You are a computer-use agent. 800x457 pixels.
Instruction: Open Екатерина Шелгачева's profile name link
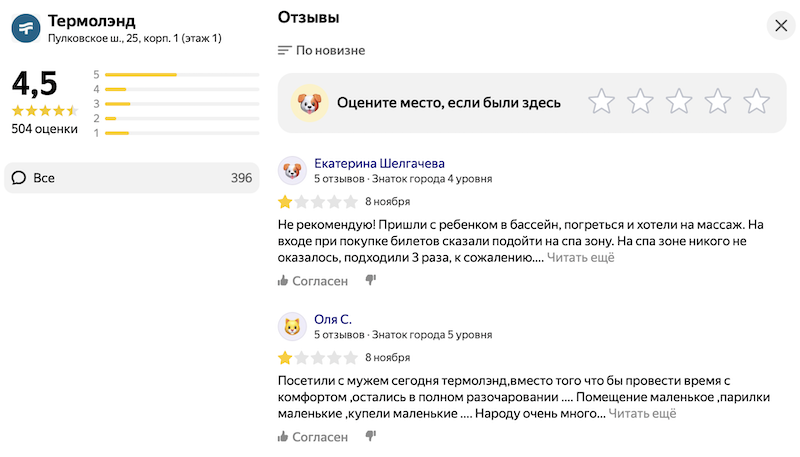point(379,163)
